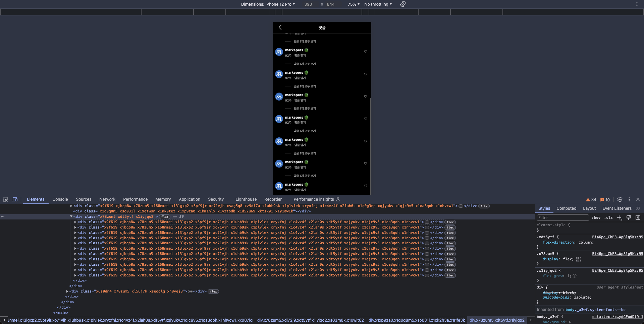Switch to the Console tab
This screenshot has width=644, height=324.
pyautogui.click(x=60, y=199)
